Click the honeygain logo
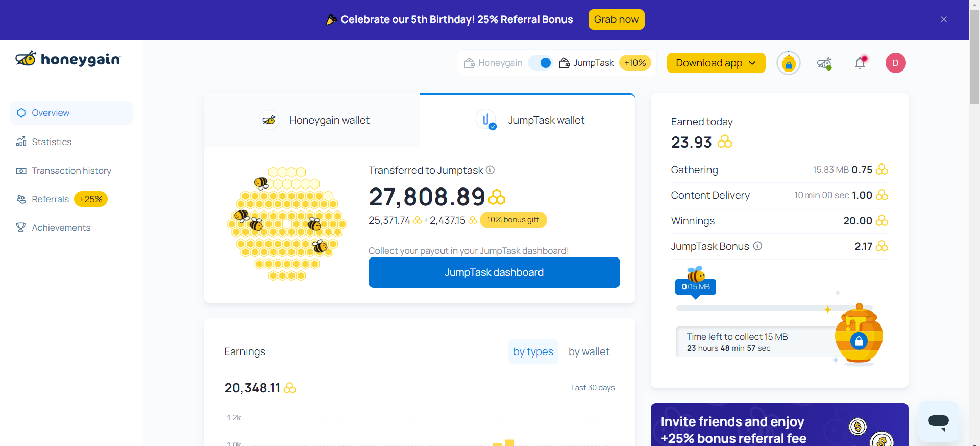Viewport: 980px width, 446px height. [x=69, y=59]
